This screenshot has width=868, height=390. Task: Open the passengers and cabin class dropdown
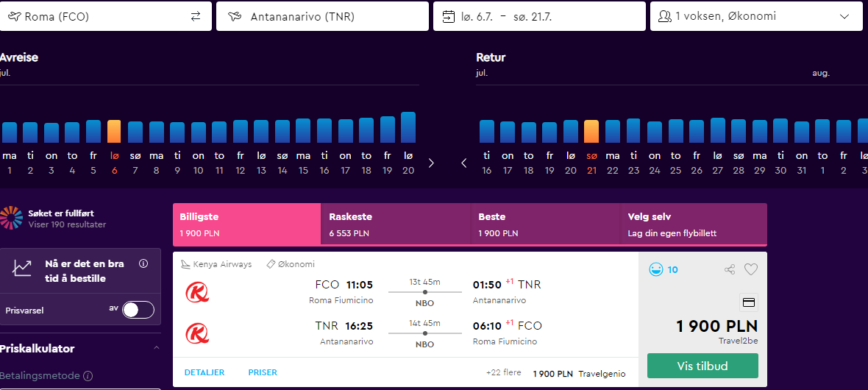(x=756, y=16)
